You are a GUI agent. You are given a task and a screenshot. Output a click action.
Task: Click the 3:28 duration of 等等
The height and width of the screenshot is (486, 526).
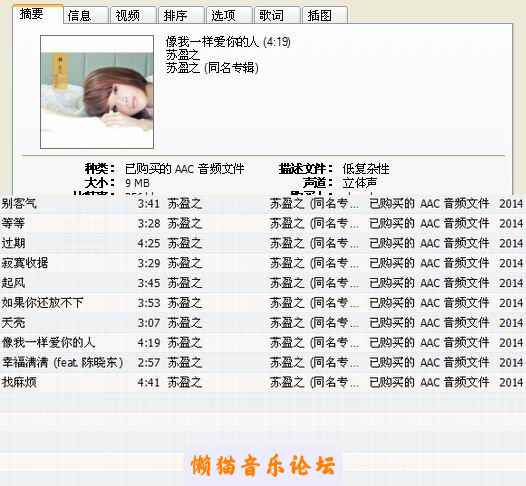(x=149, y=223)
